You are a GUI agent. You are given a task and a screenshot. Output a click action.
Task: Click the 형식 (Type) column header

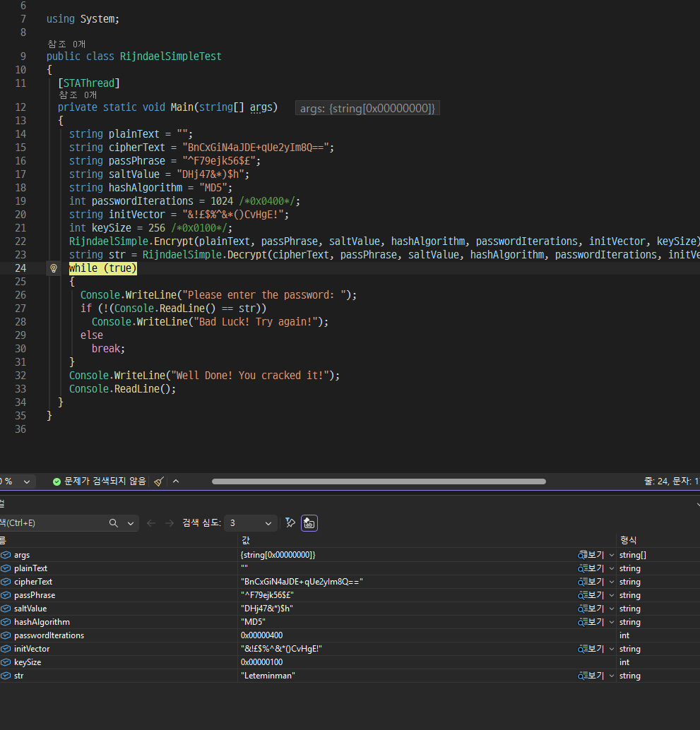628,540
